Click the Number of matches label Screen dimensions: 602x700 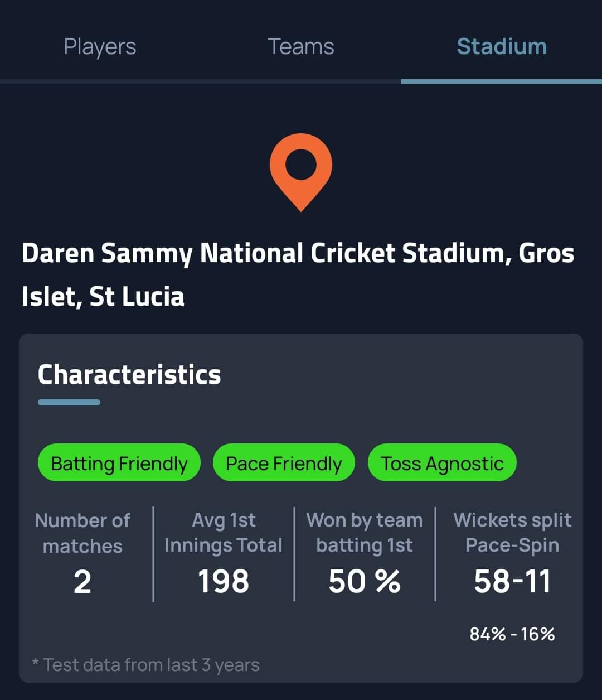pos(82,533)
